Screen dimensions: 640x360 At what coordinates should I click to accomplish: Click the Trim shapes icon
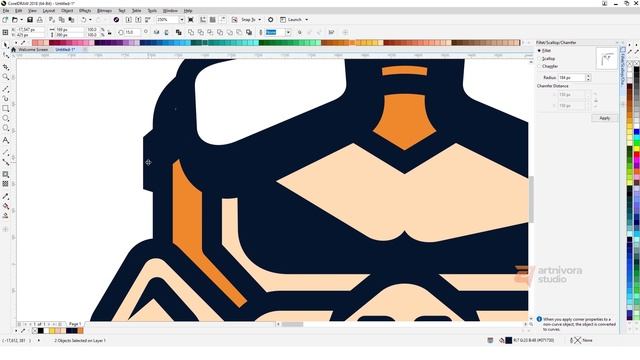[200, 32]
